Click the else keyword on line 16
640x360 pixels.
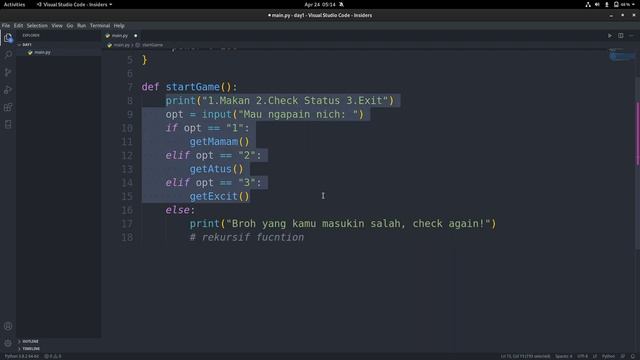coord(178,210)
